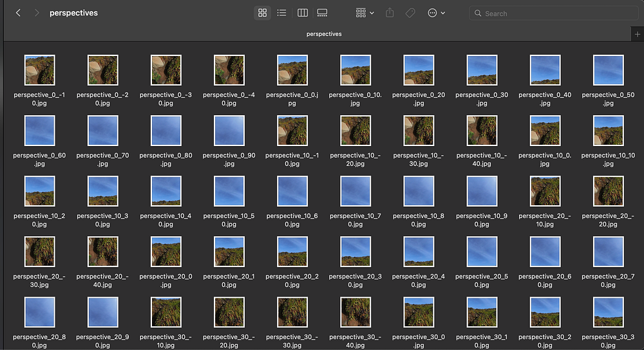The image size is (644, 350).
Task: Select thumbnail perspective_20_-10.jpg
Action: [545, 191]
